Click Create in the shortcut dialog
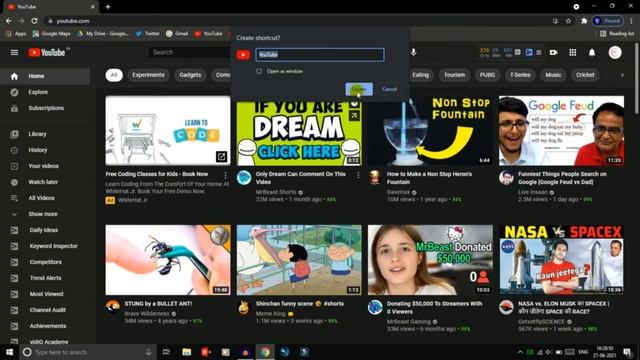Viewport: 640px width, 360px height. pyautogui.click(x=359, y=89)
